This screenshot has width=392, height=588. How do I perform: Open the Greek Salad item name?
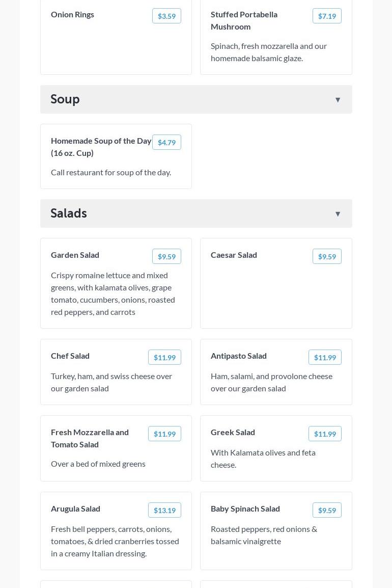coord(233,432)
